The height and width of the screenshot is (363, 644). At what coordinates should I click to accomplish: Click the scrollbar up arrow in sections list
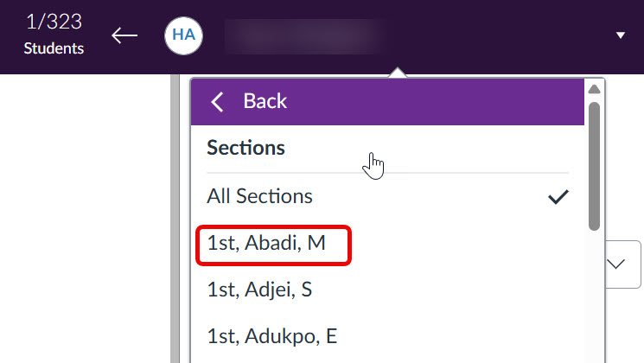pos(594,89)
